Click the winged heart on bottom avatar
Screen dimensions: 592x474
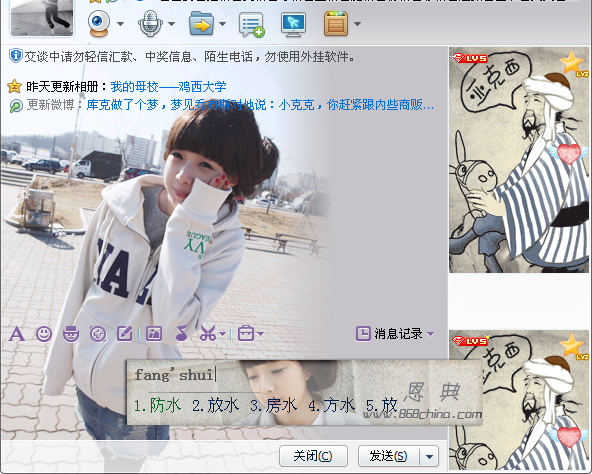[569, 437]
